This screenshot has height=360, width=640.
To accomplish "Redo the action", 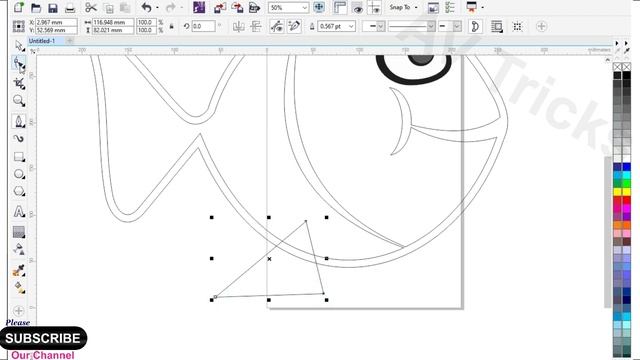I will (170, 7).
